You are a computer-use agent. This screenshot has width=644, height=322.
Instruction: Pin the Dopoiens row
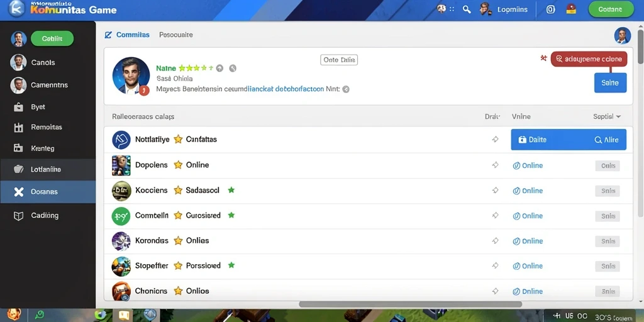tap(496, 165)
